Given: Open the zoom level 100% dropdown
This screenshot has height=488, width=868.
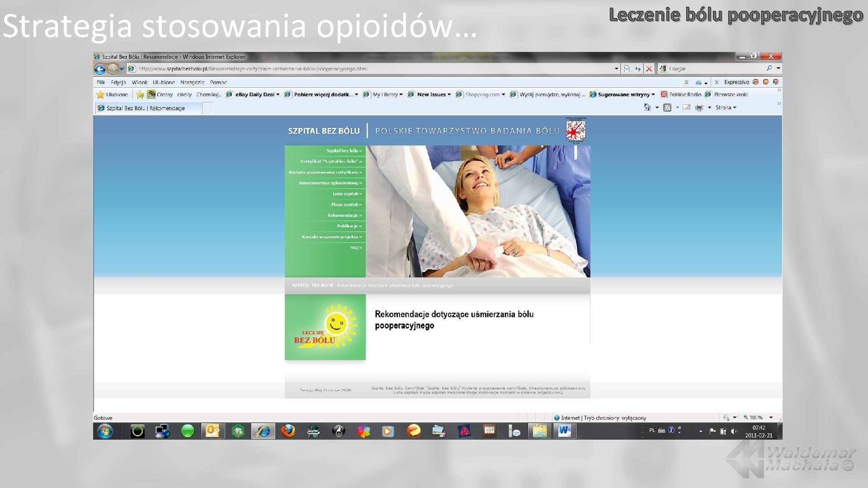Looking at the screenshot, I should click(x=771, y=418).
